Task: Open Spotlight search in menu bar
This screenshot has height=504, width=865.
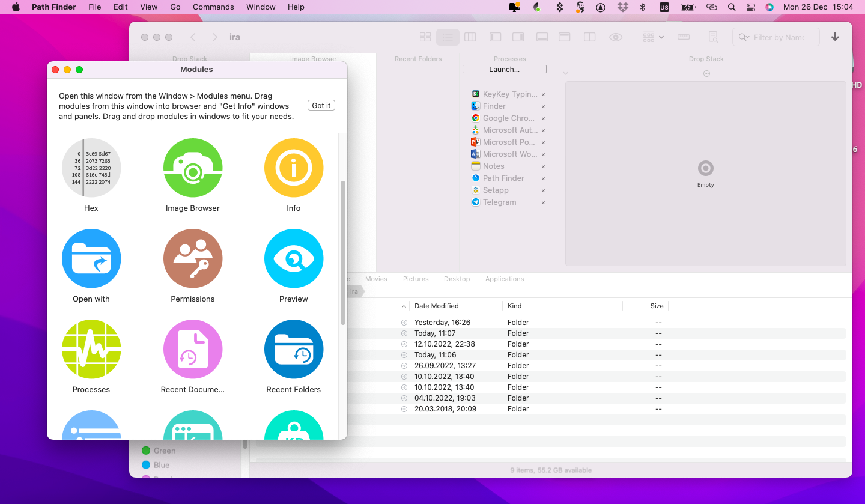Action: point(731,7)
